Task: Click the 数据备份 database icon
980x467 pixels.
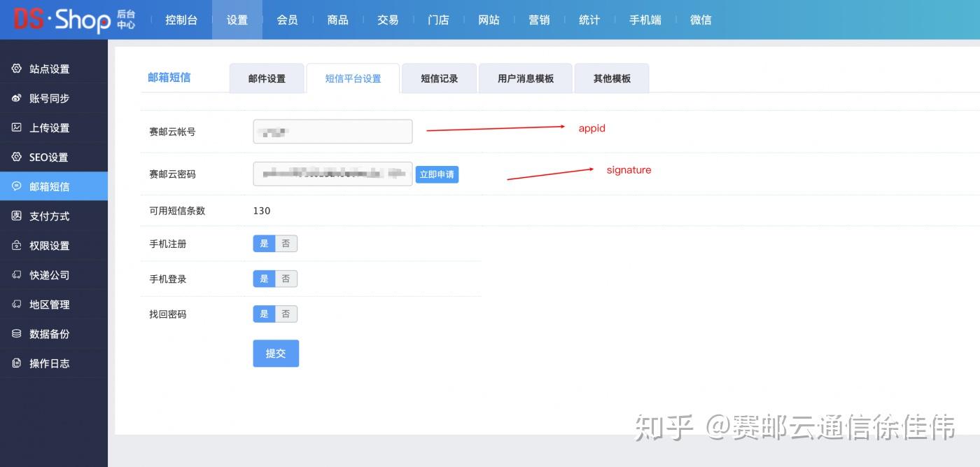Action: coord(17,333)
